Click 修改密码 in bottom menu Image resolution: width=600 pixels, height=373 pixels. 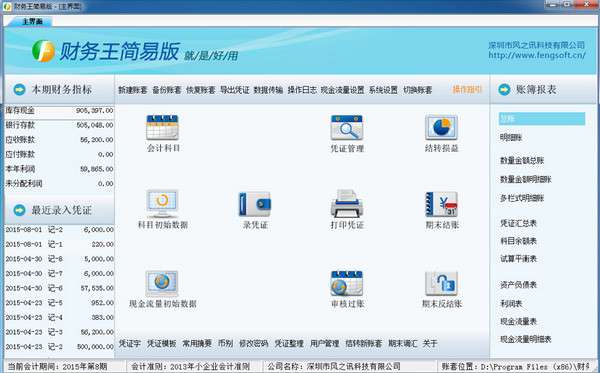[x=253, y=344]
